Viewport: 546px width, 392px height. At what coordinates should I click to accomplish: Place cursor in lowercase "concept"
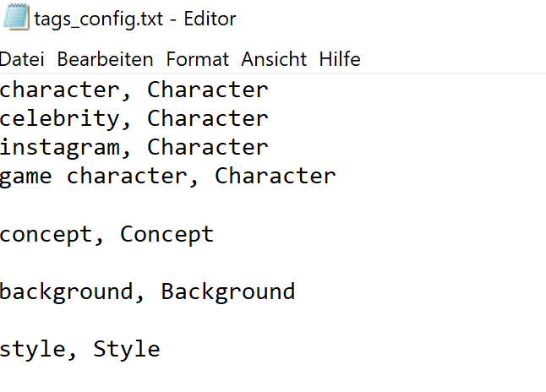point(46,234)
